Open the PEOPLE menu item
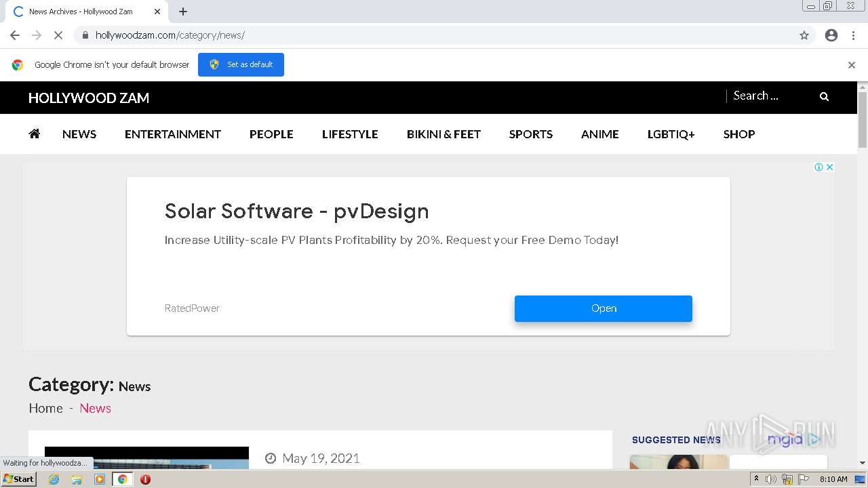The height and width of the screenshot is (488, 868). click(x=271, y=134)
